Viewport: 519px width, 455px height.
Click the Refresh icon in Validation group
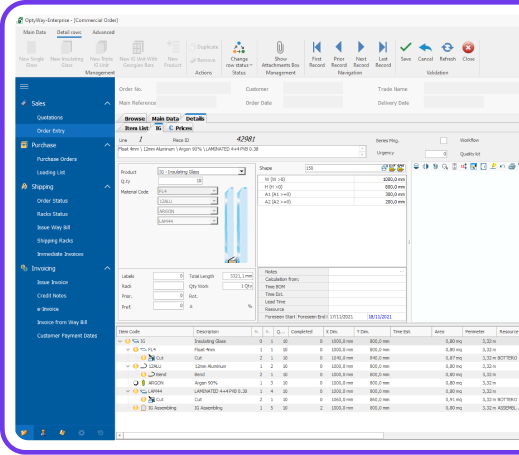click(x=447, y=48)
